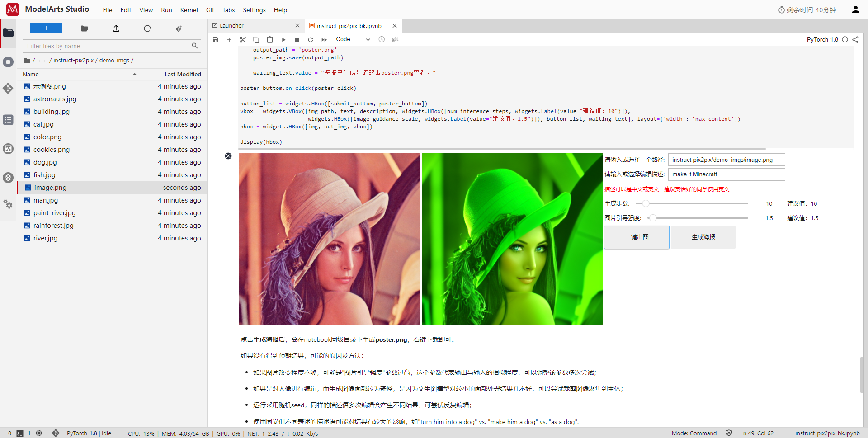Open the Kernel menu
868x438 pixels.
coord(189,10)
